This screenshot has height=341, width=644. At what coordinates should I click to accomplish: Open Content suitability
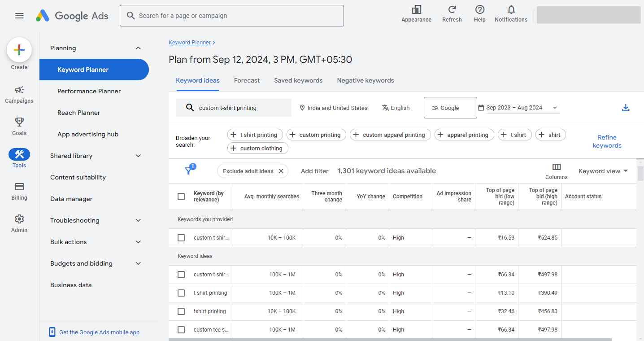(x=78, y=177)
